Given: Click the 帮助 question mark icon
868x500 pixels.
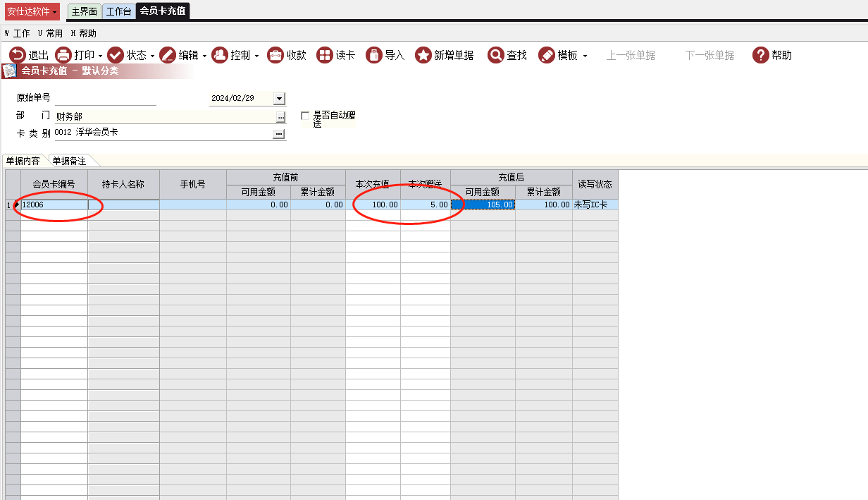Looking at the screenshot, I should pos(761,55).
